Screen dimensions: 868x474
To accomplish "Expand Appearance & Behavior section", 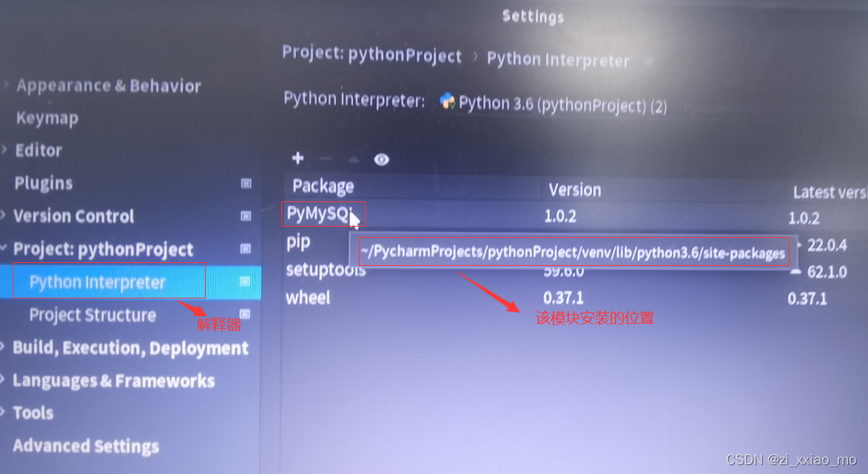I will [6, 84].
